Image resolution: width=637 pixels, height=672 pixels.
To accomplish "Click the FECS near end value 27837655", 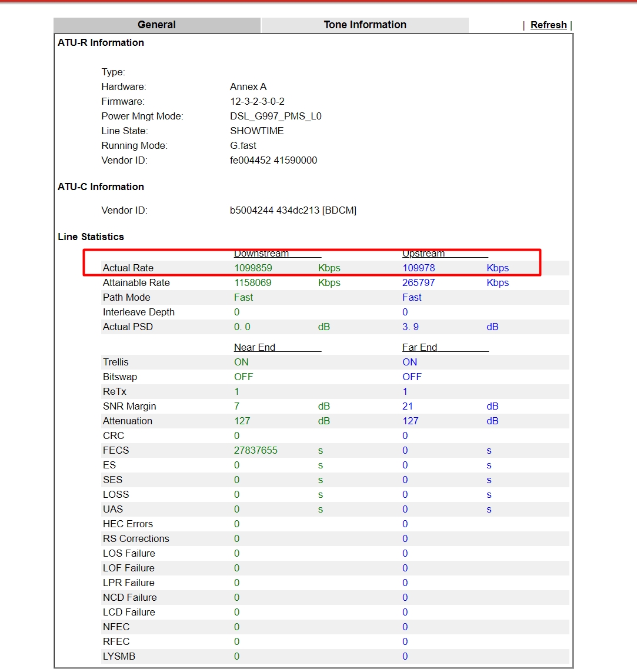I will coord(255,450).
